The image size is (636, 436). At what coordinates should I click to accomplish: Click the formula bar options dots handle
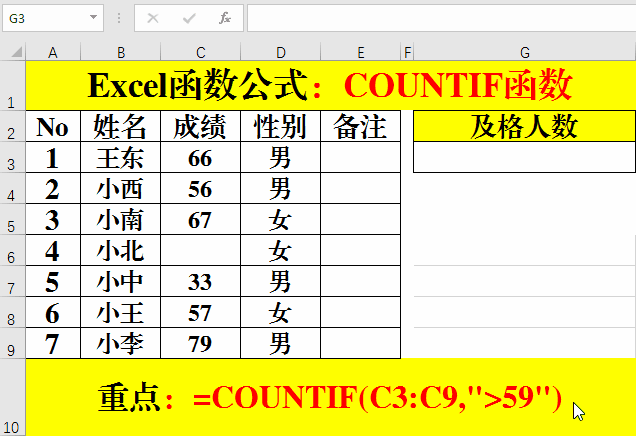point(119,18)
